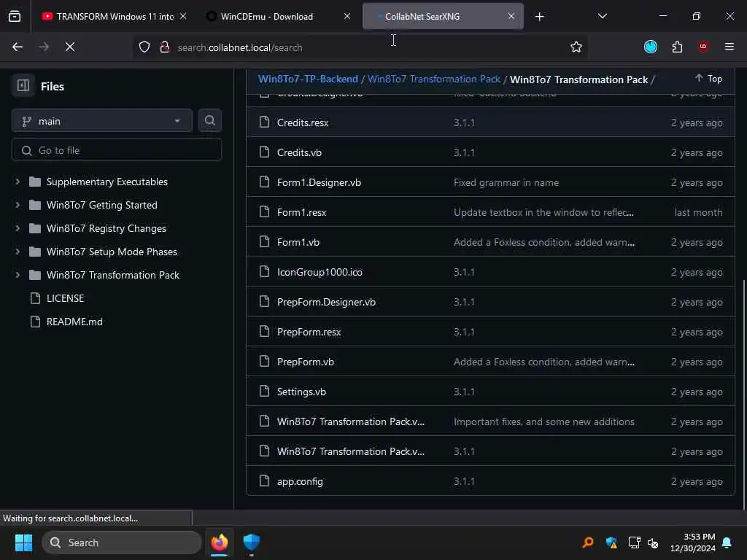Click the address bar URL
Viewport: 747px width, 560px height.
pyautogui.click(x=239, y=47)
